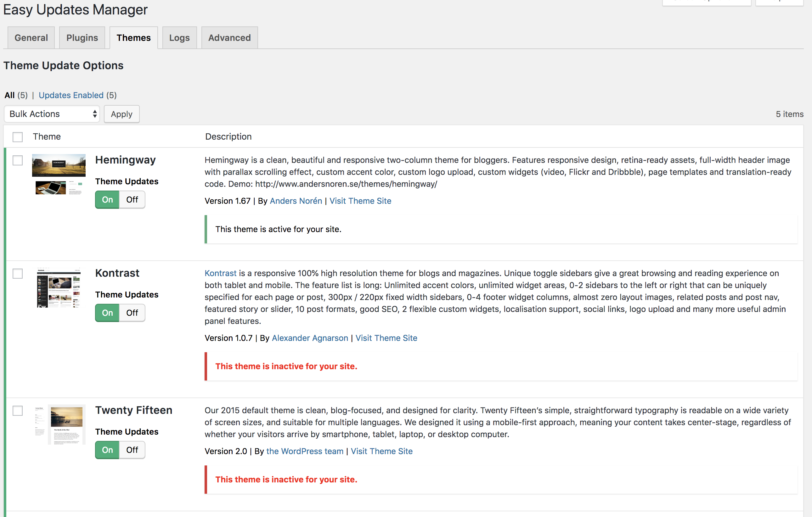Click 'This theme is active for your site.'
The width and height of the screenshot is (812, 517).
pyautogui.click(x=278, y=230)
